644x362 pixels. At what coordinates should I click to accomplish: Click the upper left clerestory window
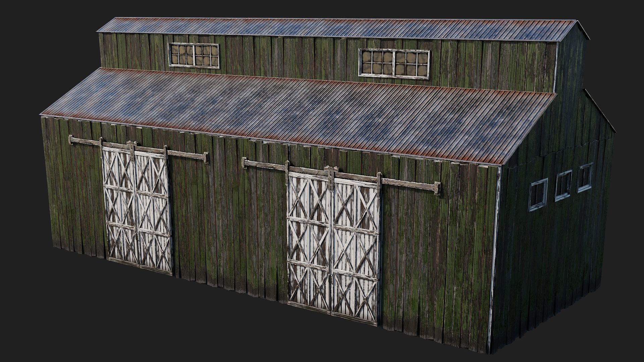[x=194, y=55]
